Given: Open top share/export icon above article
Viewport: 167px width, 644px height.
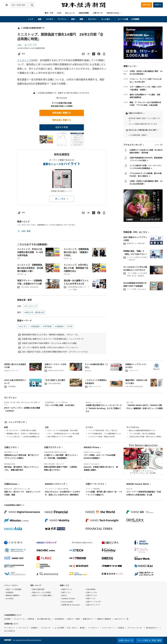Looking at the screenshot, I should point(104,54).
